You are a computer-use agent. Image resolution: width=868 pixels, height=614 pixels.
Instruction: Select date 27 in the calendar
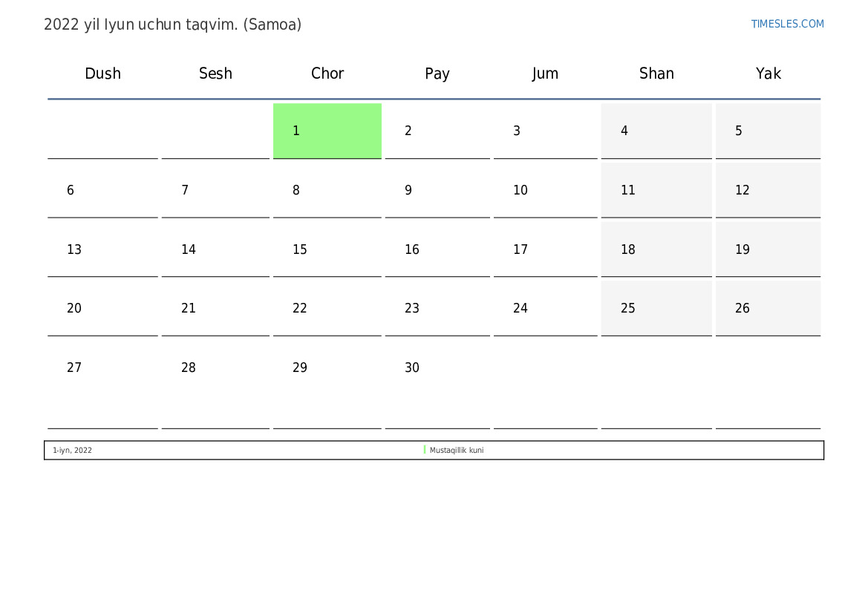click(102, 368)
